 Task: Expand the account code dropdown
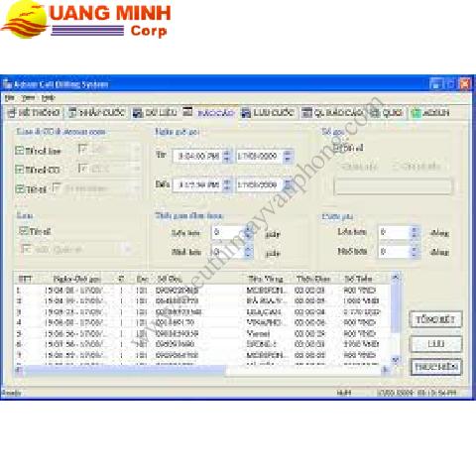point(137,188)
